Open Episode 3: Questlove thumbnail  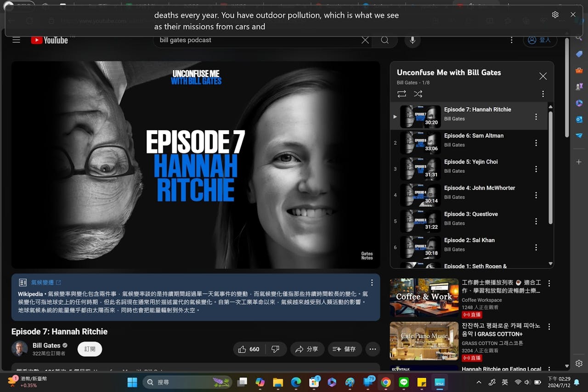[x=420, y=222]
